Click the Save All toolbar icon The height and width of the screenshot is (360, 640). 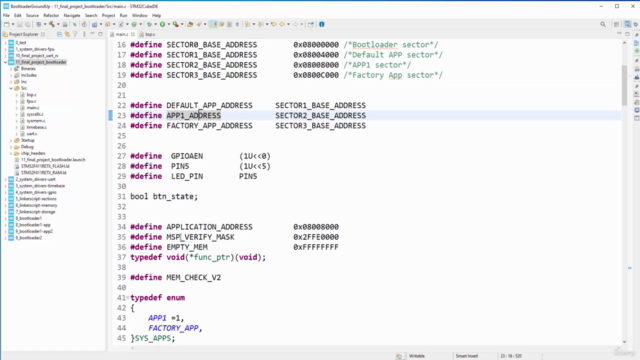pyautogui.click(x=27, y=24)
